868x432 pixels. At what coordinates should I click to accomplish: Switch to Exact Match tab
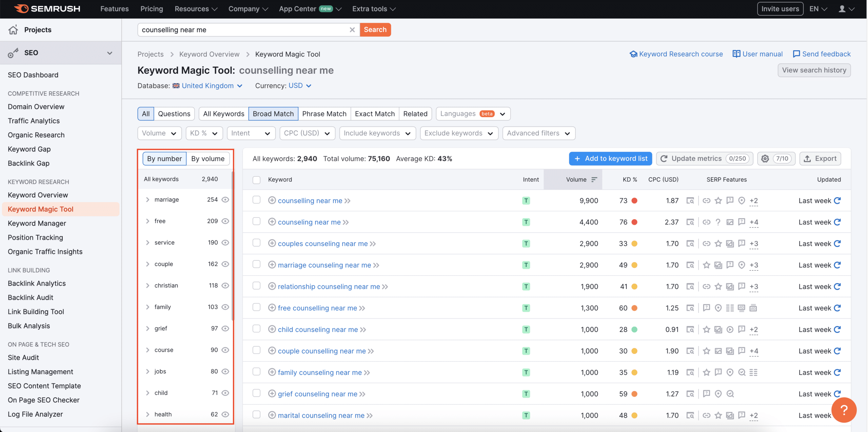point(375,114)
